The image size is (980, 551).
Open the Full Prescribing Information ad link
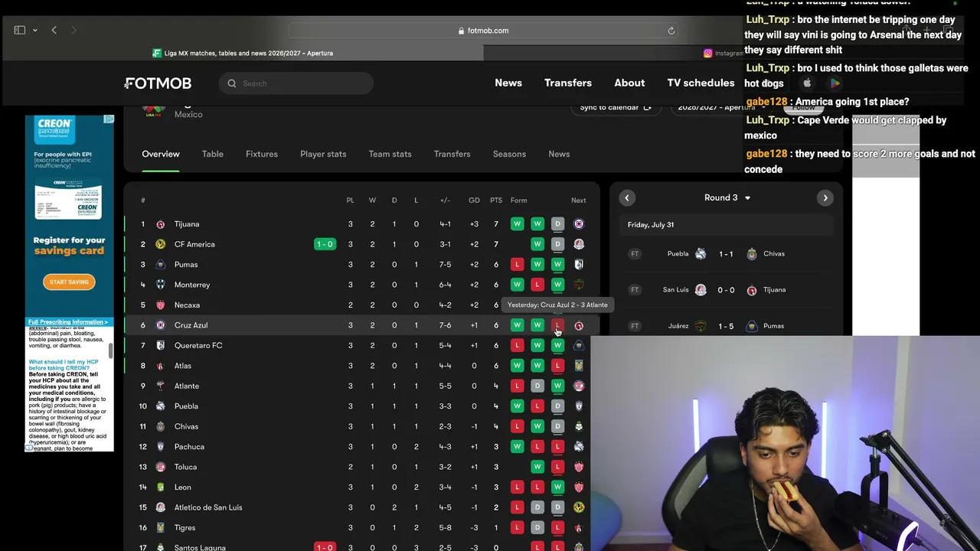click(x=69, y=322)
